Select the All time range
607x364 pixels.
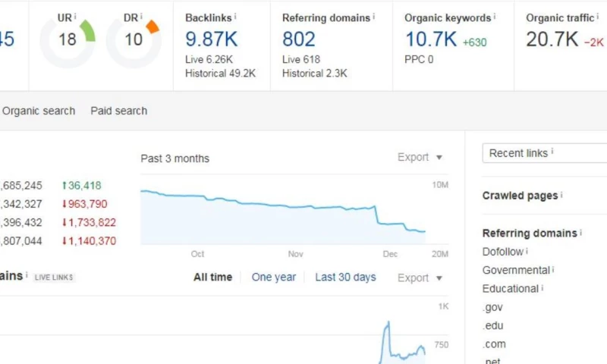212,277
